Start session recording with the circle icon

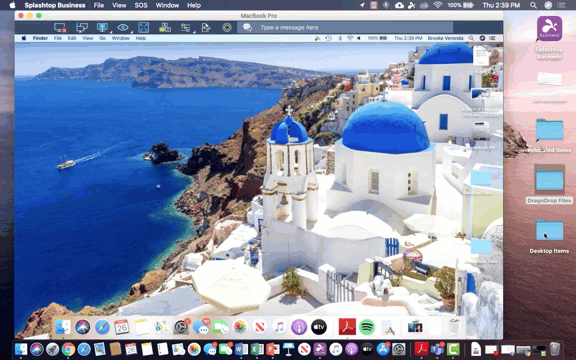227,28
